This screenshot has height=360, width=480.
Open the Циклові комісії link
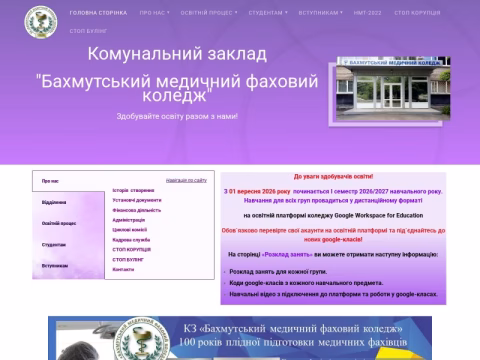130,230
